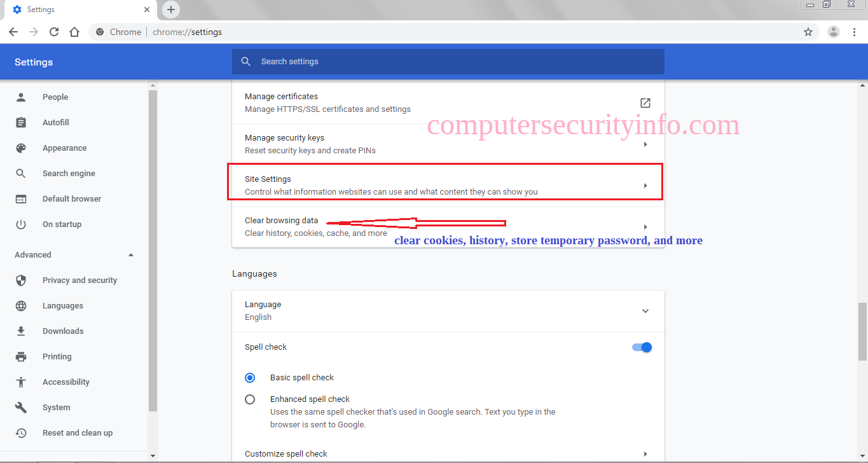Click the System wrench icon
This screenshot has width=868, height=463.
(x=21, y=408)
